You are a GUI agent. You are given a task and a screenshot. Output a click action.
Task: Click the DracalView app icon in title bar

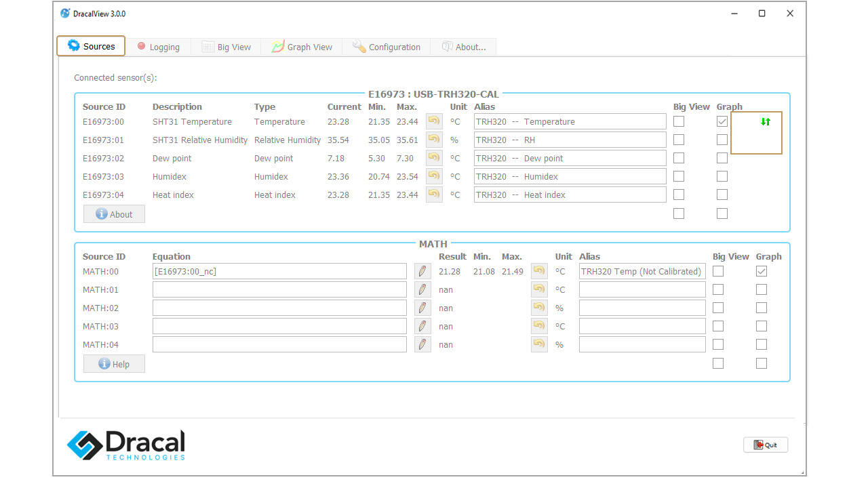coord(65,14)
